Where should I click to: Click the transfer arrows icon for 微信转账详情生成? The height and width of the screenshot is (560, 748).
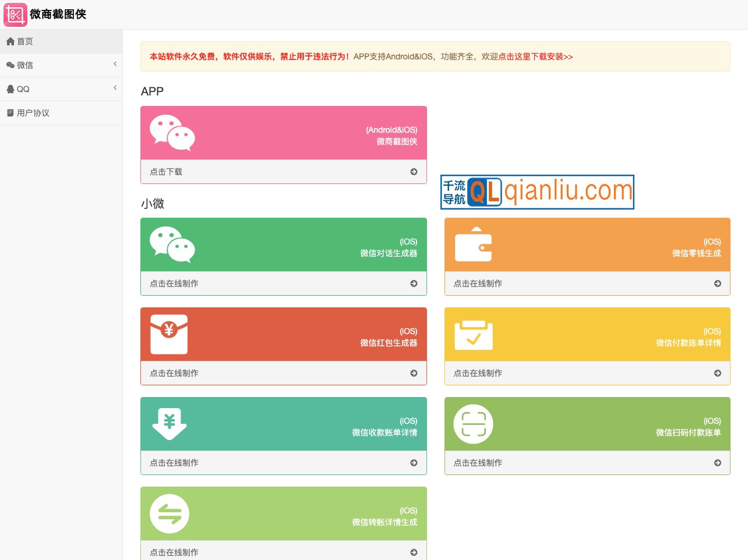pyautogui.click(x=170, y=513)
